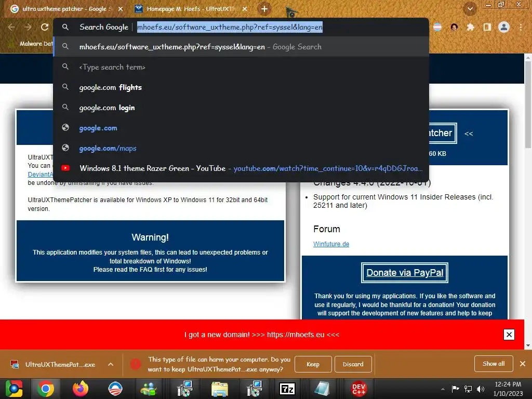
Task: Choose the plain 'google.com' URL suggestion
Action: [x=241, y=128]
